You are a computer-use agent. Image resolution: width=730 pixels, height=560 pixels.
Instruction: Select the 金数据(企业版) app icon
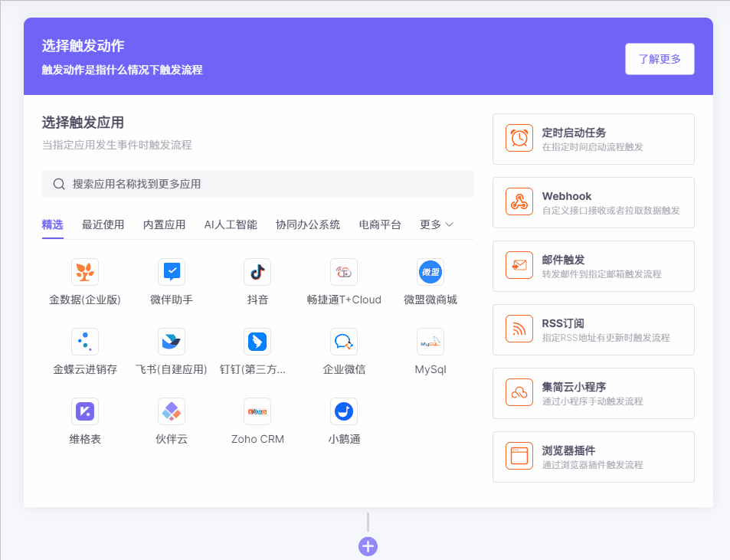[x=85, y=272]
